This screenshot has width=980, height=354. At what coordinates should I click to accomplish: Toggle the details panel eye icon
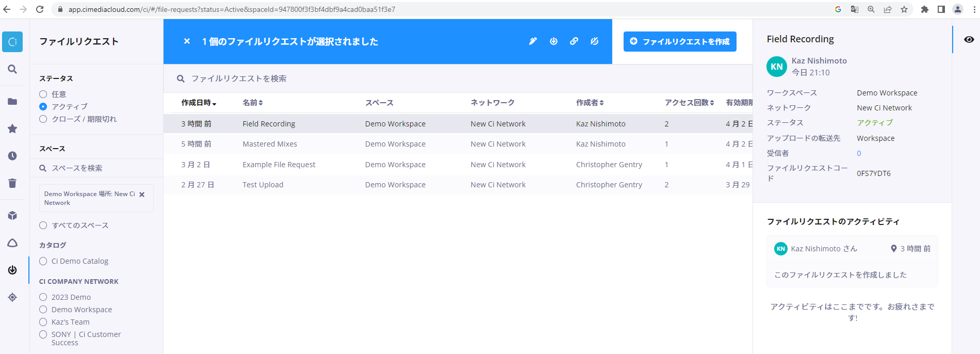coord(969,40)
